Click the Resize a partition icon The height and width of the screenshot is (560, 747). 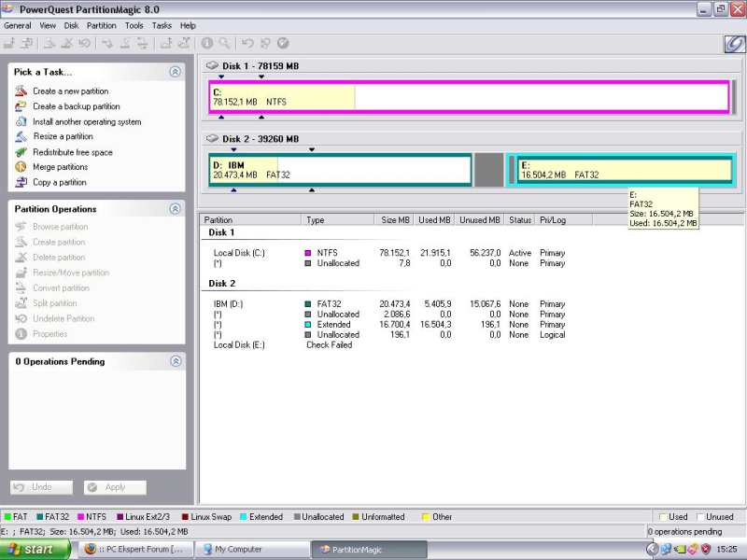pos(21,136)
